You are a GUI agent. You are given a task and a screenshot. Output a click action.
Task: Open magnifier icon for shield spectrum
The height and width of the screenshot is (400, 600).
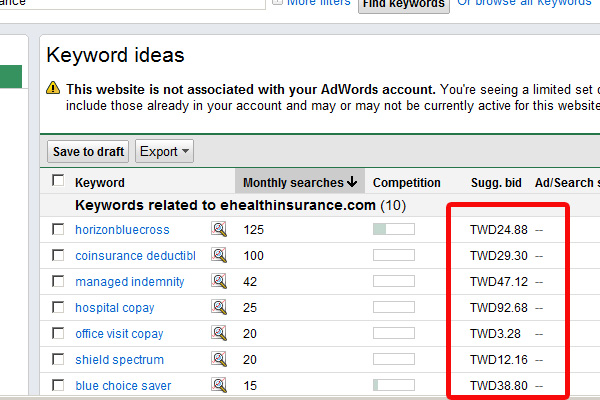click(219, 359)
